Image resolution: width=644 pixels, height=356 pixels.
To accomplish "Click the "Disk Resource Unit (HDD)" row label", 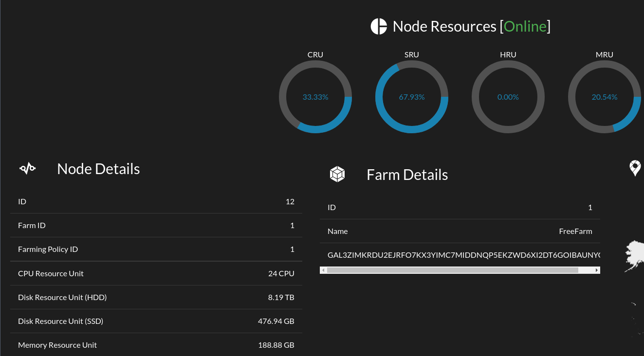I will tap(62, 297).
